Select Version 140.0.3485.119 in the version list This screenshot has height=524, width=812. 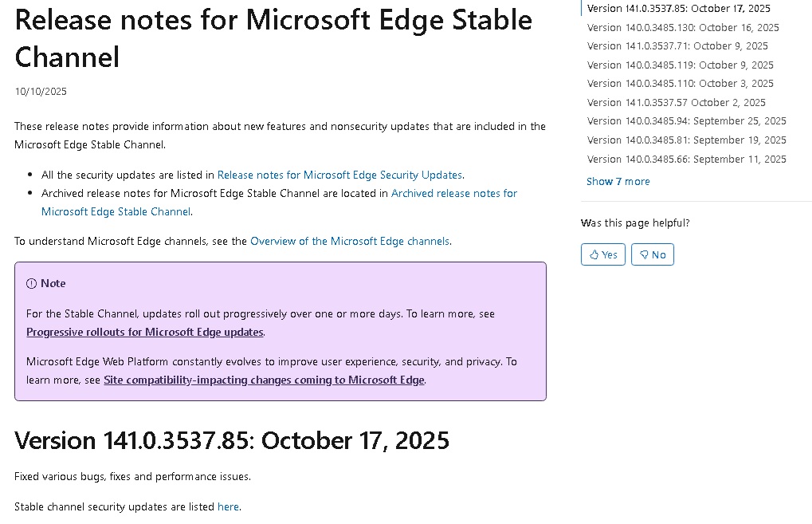pos(681,65)
